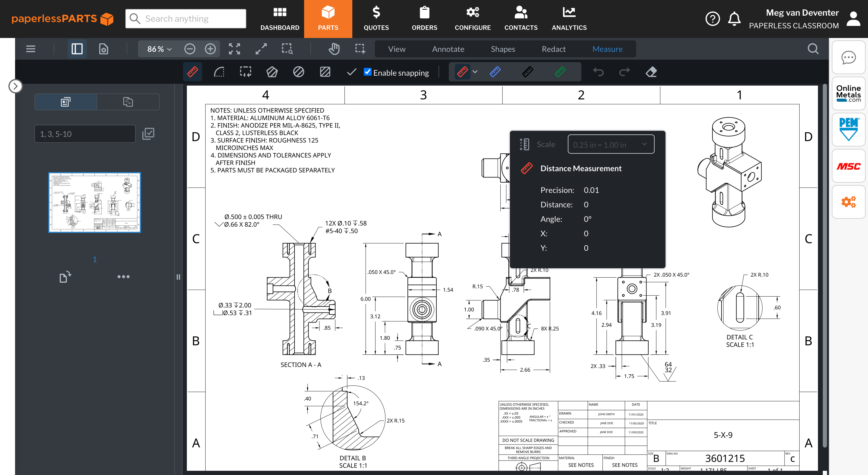Select the pan hand tool
Screen dimensions: 868x475
[x=334, y=49]
